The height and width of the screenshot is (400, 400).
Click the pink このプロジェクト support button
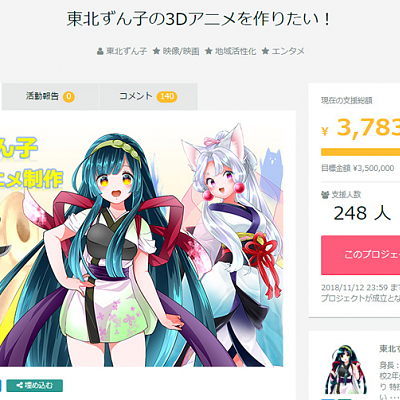click(361, 255)
